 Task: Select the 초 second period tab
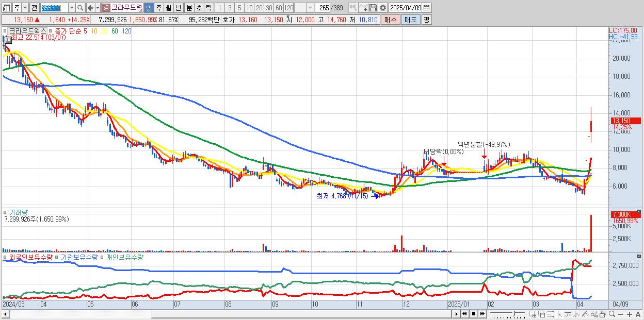tap(198, 8)
